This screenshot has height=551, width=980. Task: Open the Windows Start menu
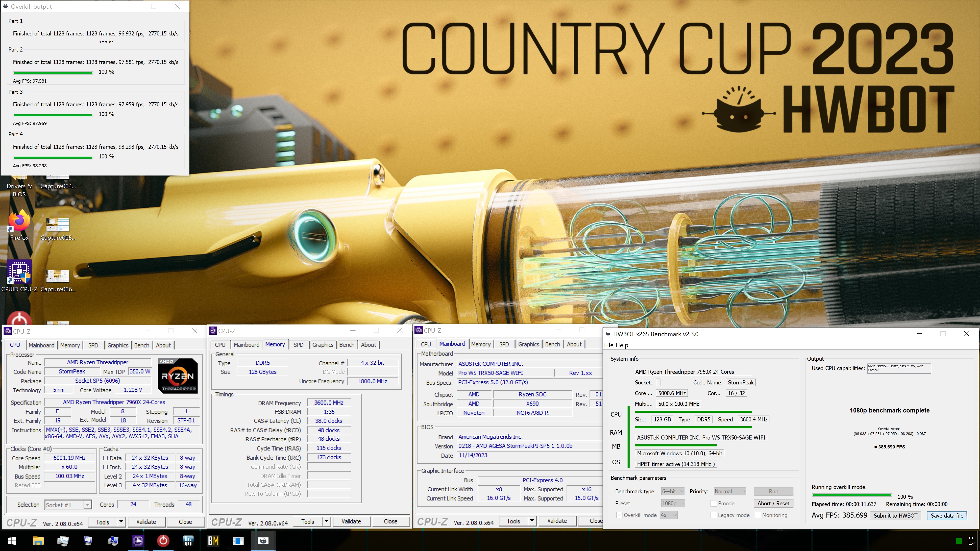coord(12,540)
